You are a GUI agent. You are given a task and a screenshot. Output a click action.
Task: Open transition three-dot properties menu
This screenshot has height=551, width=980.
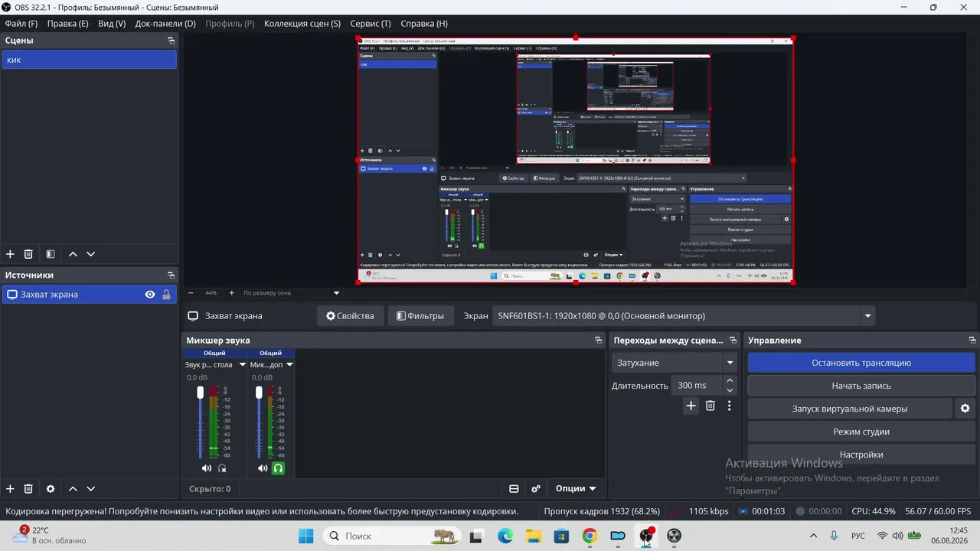[x=729, y=406]
